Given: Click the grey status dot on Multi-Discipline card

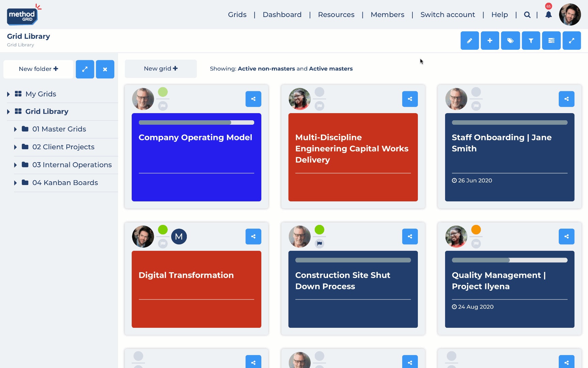Looking at the screenshot, I should pos(320,92).
